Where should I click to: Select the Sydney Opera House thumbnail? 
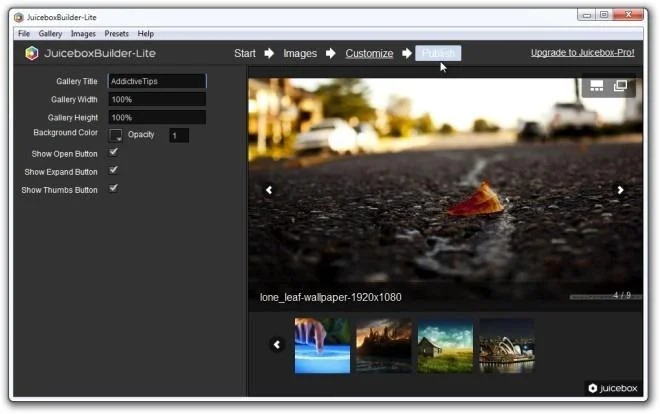[x=507, y=345]
